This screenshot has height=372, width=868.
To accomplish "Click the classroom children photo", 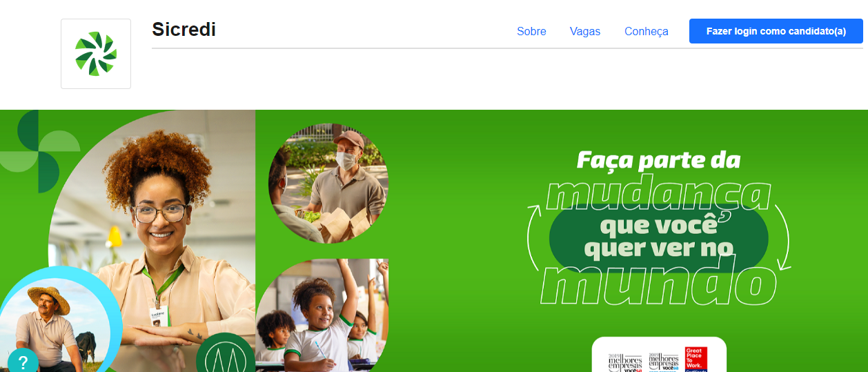I will tap(322, 315).
